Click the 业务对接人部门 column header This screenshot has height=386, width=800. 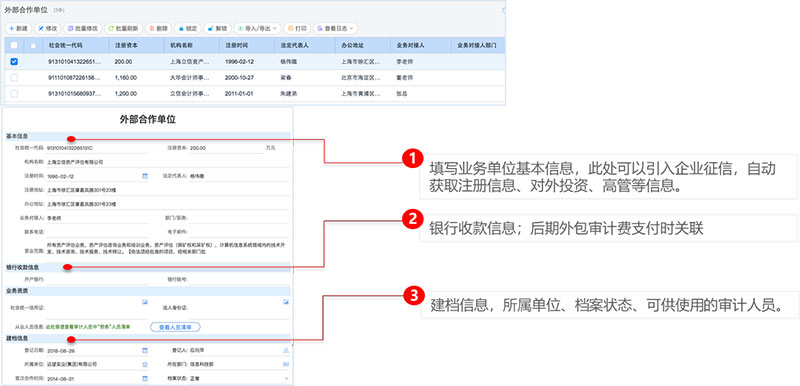tap(478, 45)
